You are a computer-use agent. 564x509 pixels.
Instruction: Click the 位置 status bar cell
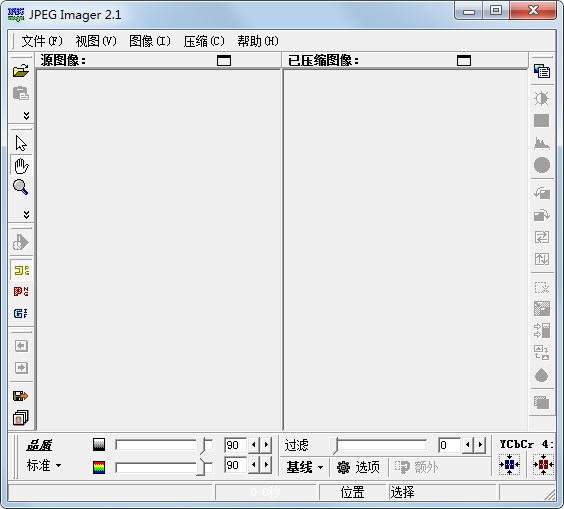(352, 492)
